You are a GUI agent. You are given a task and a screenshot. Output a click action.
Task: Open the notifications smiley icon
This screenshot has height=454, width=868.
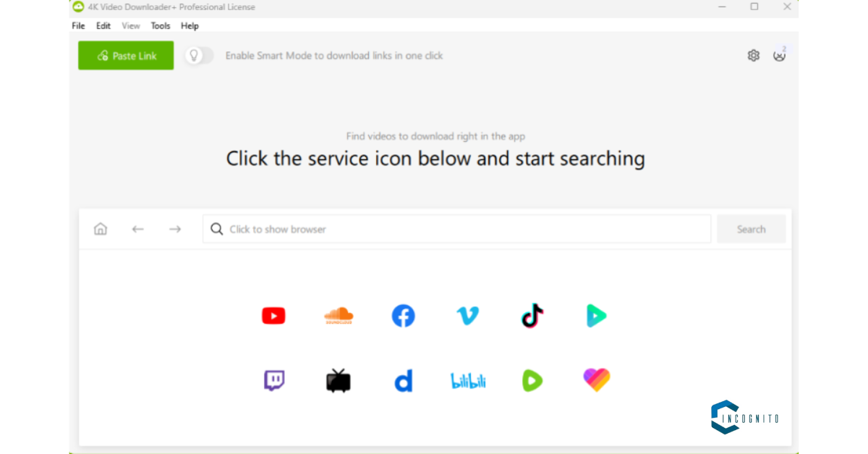point(779,55)
